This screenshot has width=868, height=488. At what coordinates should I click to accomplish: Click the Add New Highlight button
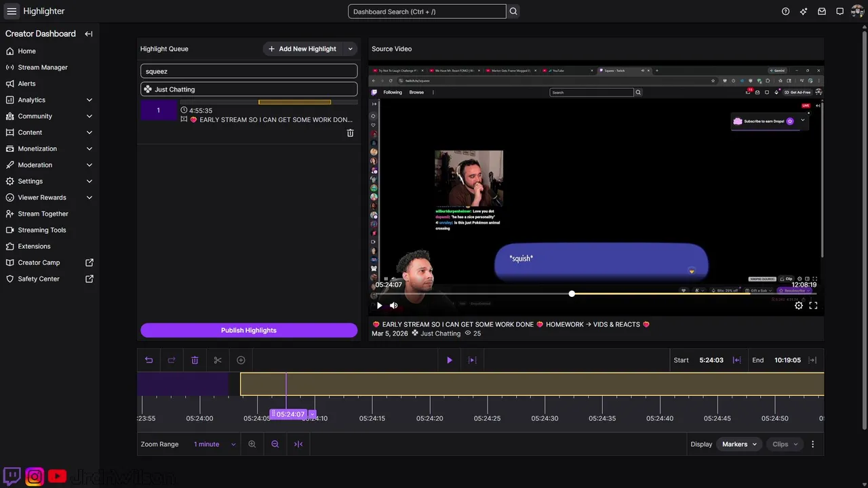(302, 49)
